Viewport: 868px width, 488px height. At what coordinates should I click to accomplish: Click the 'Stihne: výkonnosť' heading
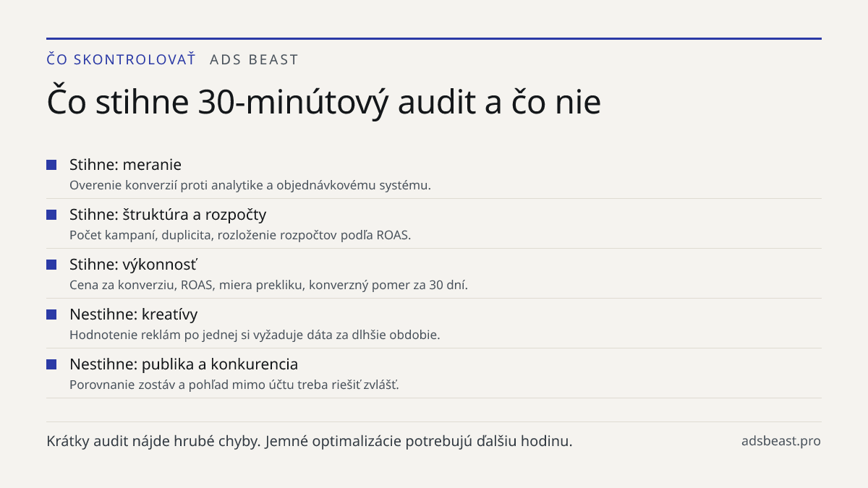tap(134, 265)
